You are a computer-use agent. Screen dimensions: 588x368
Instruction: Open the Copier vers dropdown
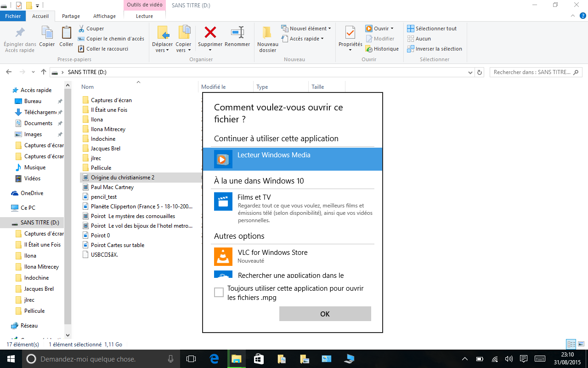tap(183, 39)
